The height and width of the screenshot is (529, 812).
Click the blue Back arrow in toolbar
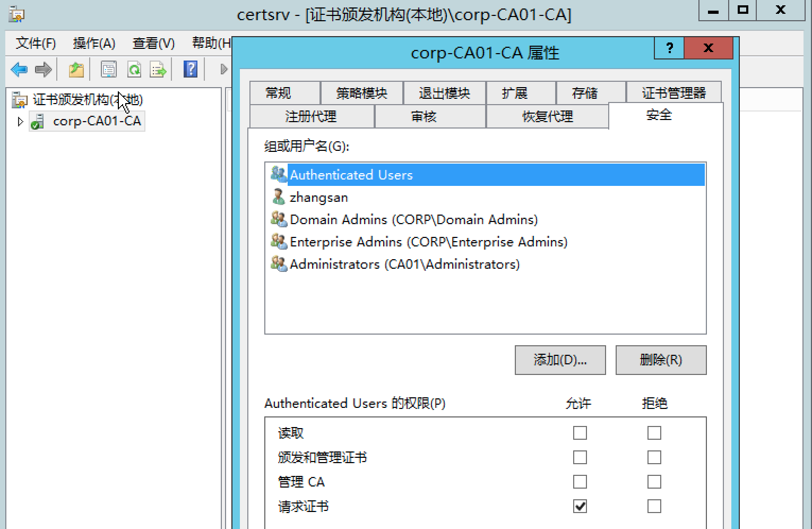19,70
